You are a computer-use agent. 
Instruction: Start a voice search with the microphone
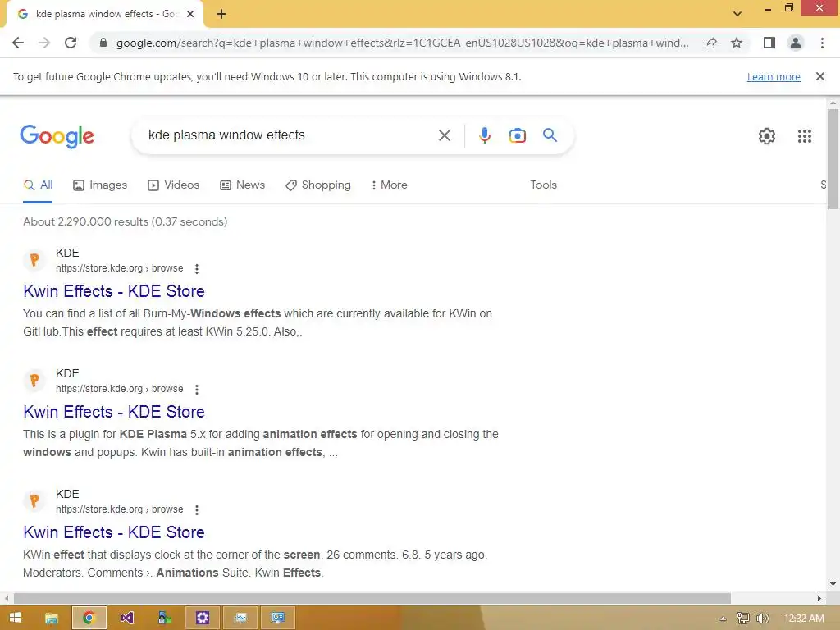click(484, 135)
